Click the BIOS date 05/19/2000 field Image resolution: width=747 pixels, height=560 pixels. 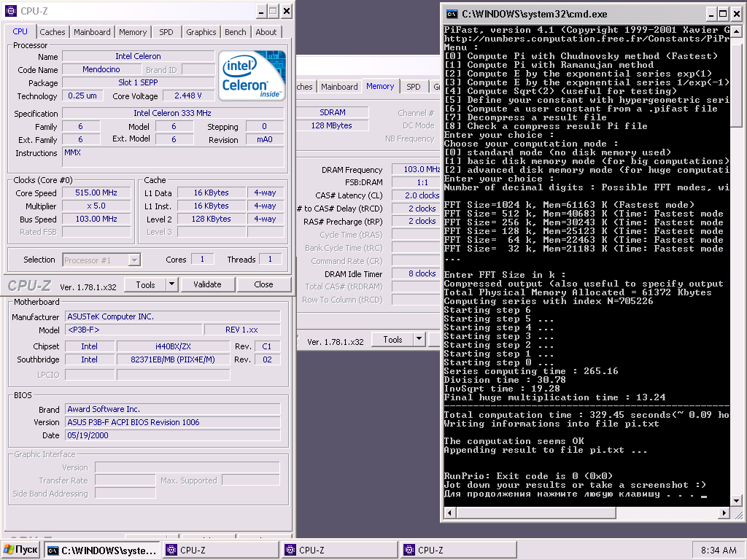coord(172,435)
